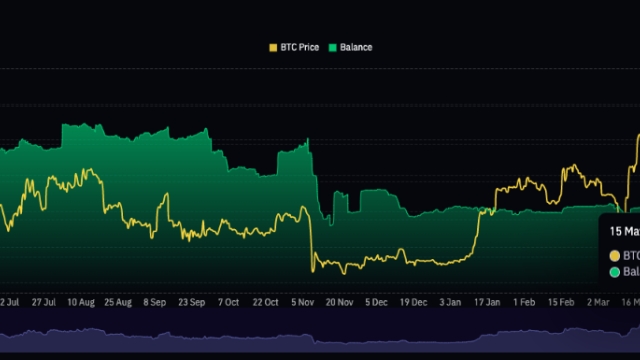Click the 23 Sep axis label
This screenshot has width=640, height=360.
point(191,302)
